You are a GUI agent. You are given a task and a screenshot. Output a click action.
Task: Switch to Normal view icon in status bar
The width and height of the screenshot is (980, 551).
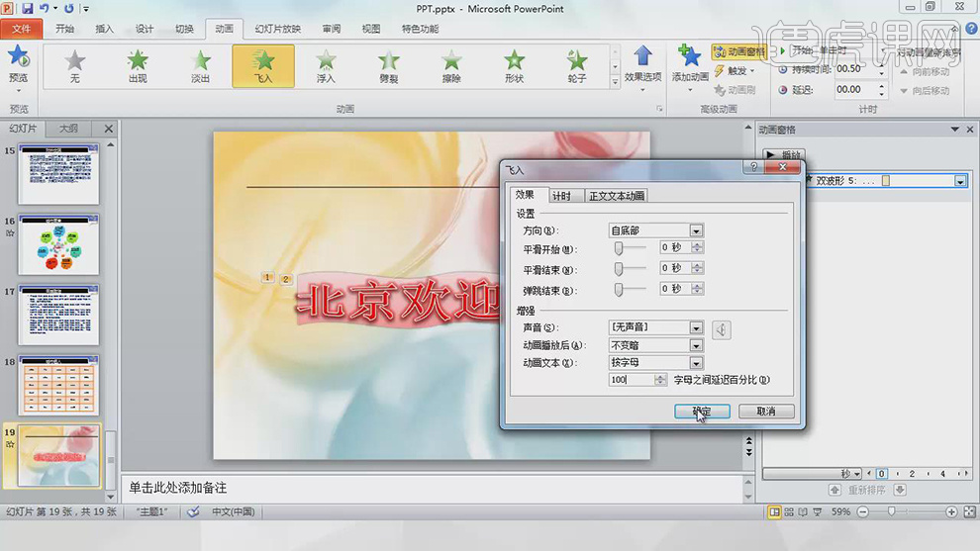click(x=774, y=511)
